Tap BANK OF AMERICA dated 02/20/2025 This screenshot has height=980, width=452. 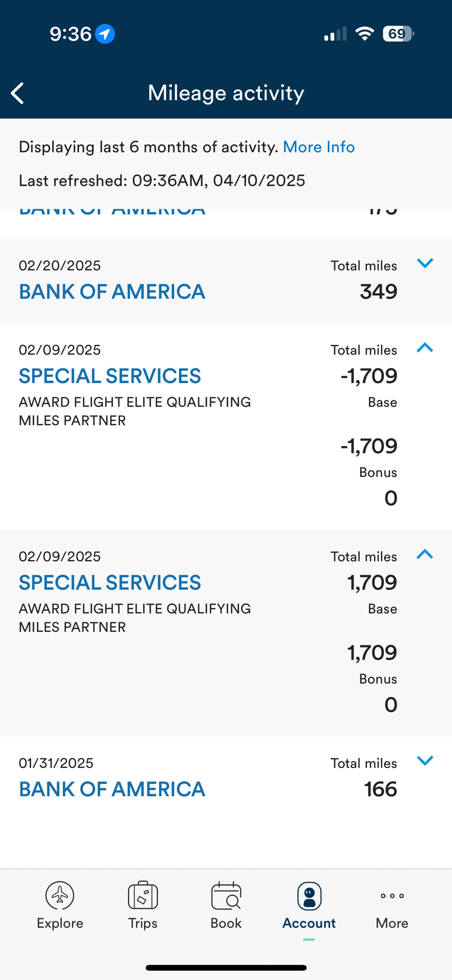point(112,292)
